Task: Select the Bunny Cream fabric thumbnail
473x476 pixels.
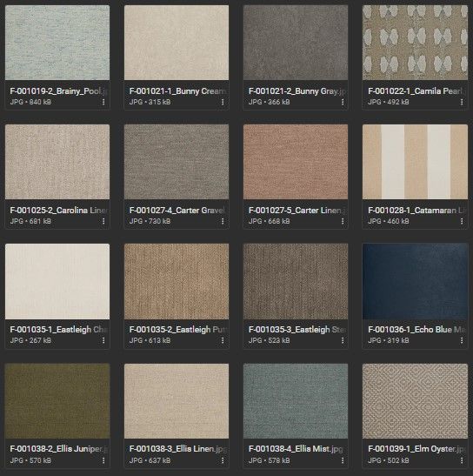Action: (177, 43)
